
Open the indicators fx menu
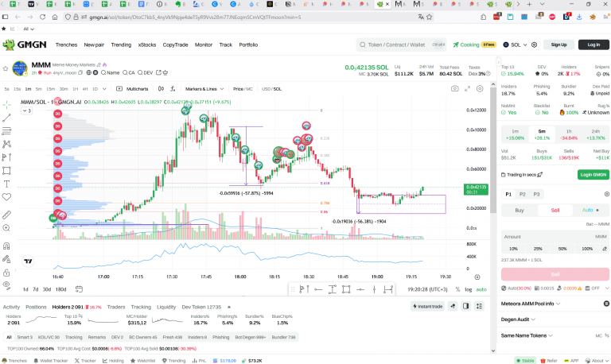click(173, 89)
